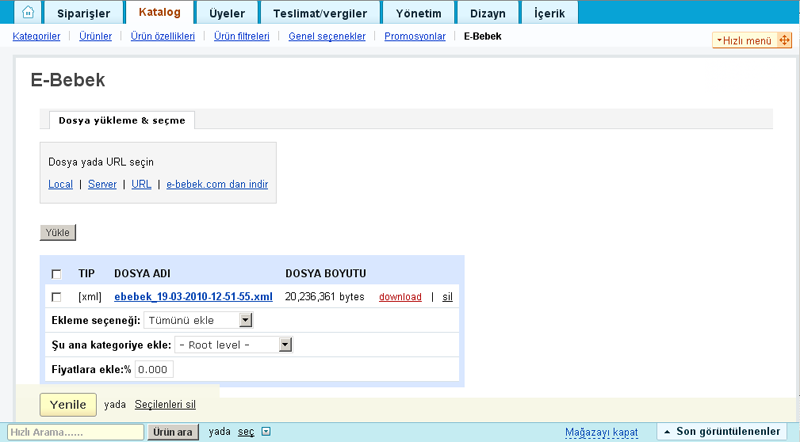The height and width of the screenshot is (442, 800).
Task: Choose Server file source link
Action: tap(102, 184)
